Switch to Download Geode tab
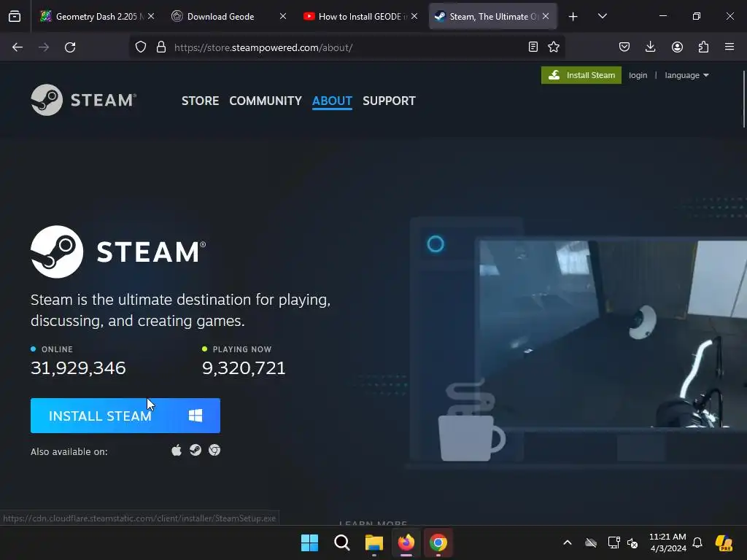The height and width of the screenshot is (560, 747). tap(228, 16)
